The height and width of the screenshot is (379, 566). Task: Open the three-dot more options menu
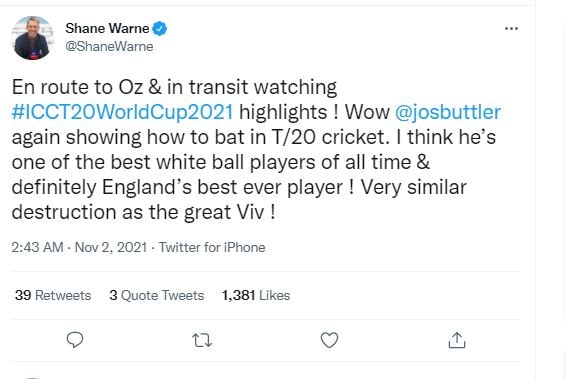pos(511,29)
